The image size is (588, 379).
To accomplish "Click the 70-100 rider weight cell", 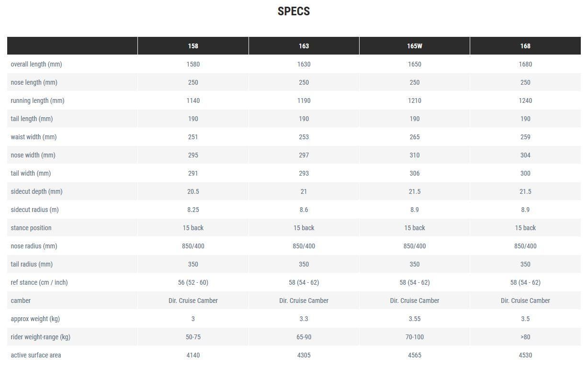I will coord(415,337).
